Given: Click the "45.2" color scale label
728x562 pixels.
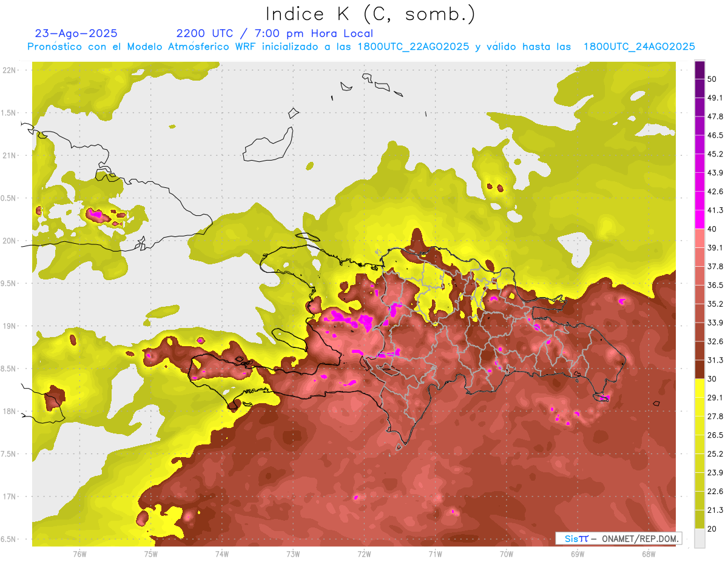Looking at the screenshot, I should [715, 154].
